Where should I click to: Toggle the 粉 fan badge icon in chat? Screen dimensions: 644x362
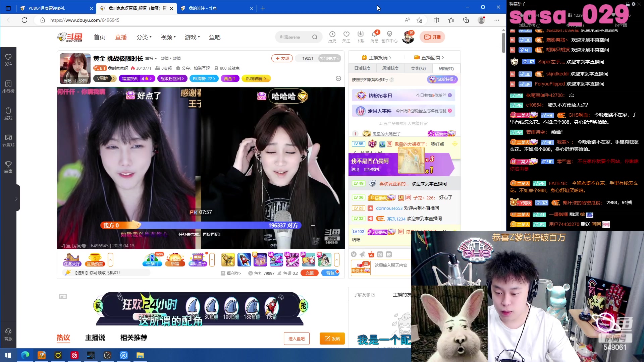tap(380, 254)
